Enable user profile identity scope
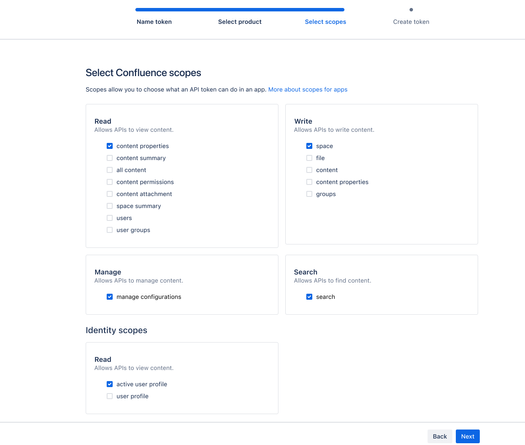This screenshot has width=525, height=445. coord(109,396)
